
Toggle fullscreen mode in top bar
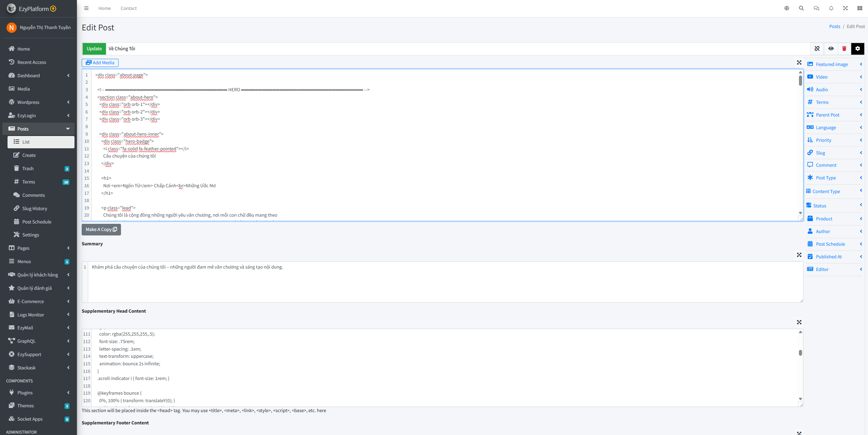click(x=845, y=8)
